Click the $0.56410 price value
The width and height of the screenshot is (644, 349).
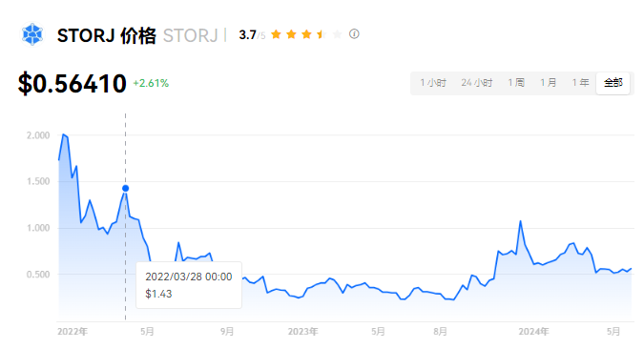point(73,83)
